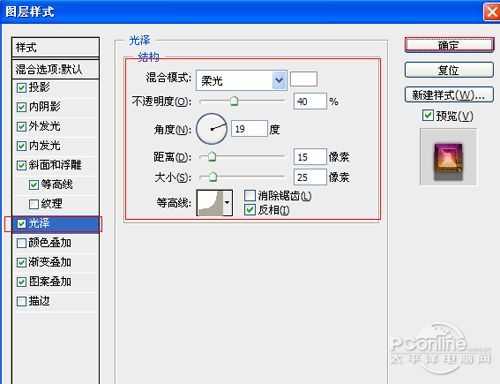Uncheck the 光泽 satin checkbox
The image size is (500, 384).
(21, 224)
